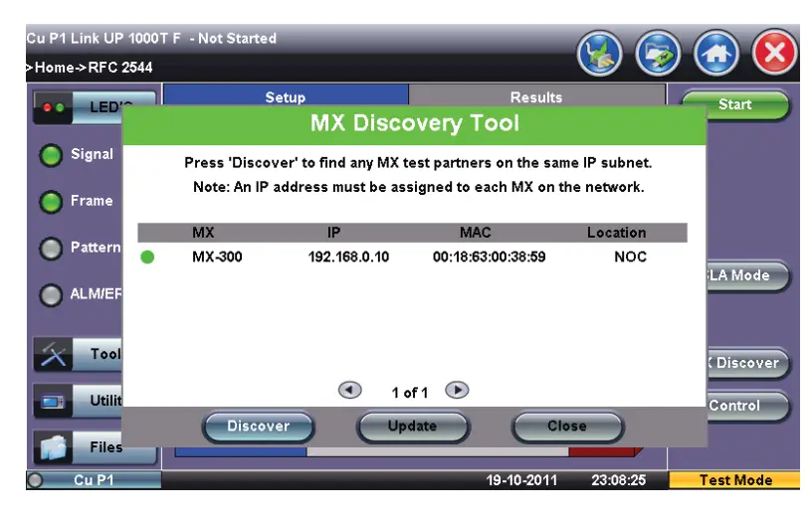Open the Utilities menu button
Viewport: 812px width, 518px height.
[78, 401]
